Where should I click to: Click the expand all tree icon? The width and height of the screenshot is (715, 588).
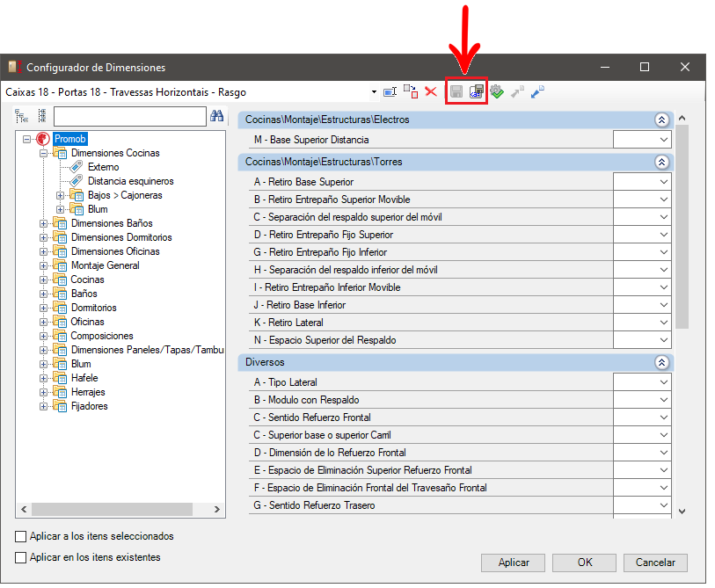coord(22,116)
